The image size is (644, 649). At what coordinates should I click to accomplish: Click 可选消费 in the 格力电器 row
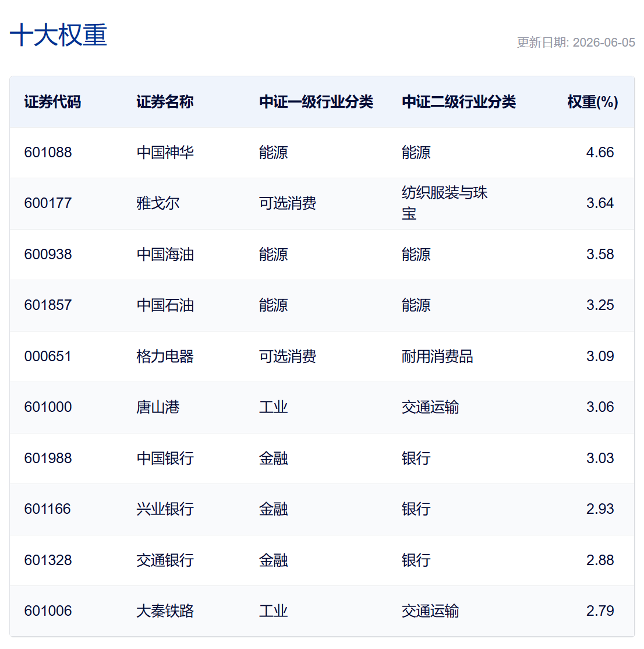coord(288,357)
